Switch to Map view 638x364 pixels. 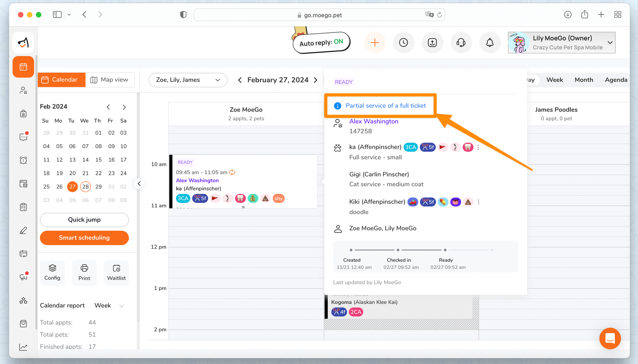[x=109, y=80]
